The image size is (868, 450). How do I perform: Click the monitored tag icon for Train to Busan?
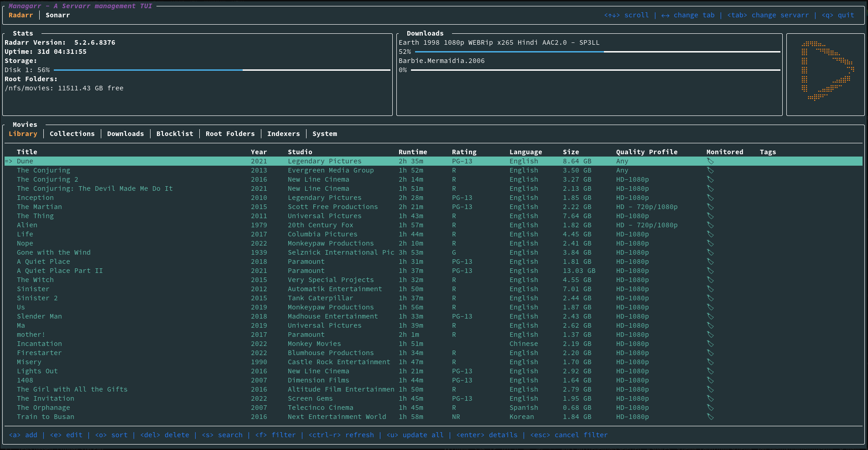point(710,417)
